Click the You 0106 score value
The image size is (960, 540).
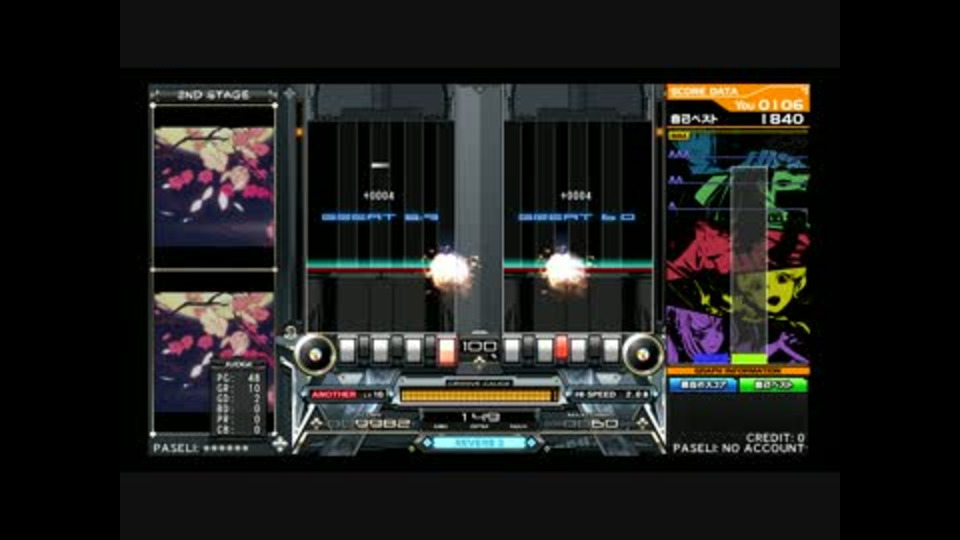[x=770, y=105]
